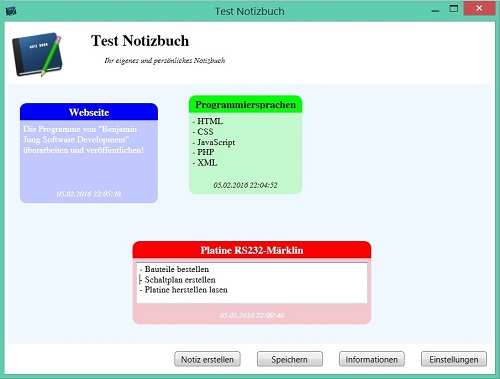Click the notebook app icon in title bar
Viewport: 500px width, 379px height.
[x=11, y=11]
